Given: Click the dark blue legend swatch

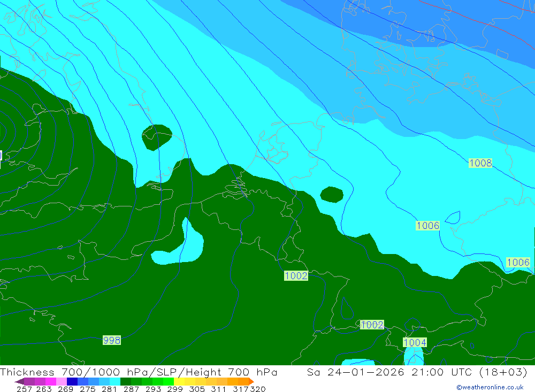Looking at the screenshot, I should pos(72,381).
